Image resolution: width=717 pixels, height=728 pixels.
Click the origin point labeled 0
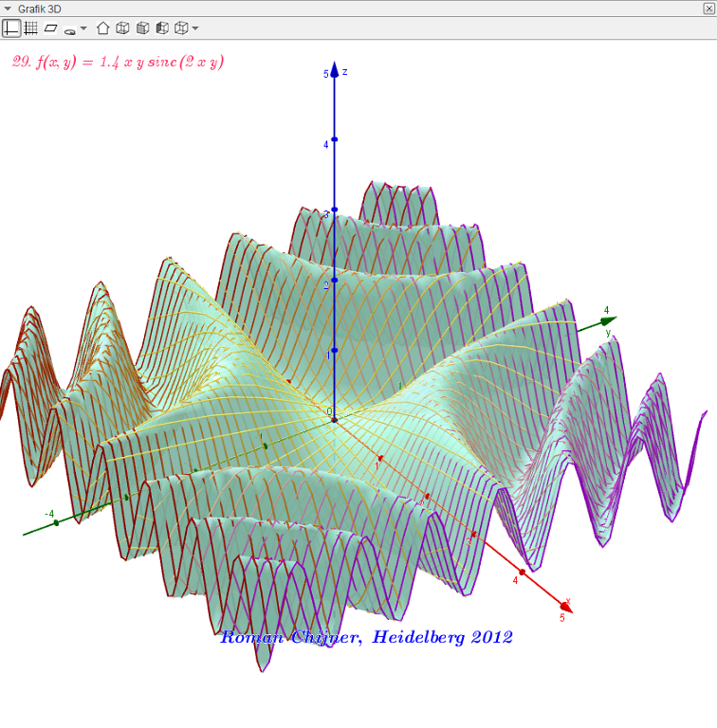(335, 419)
